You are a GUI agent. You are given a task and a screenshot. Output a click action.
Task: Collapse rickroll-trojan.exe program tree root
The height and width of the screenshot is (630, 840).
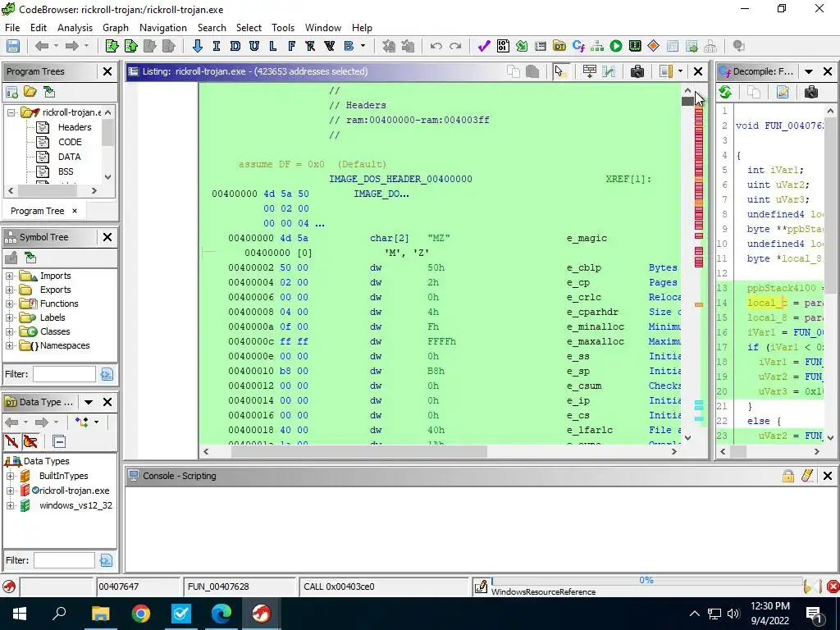(10, 112)
